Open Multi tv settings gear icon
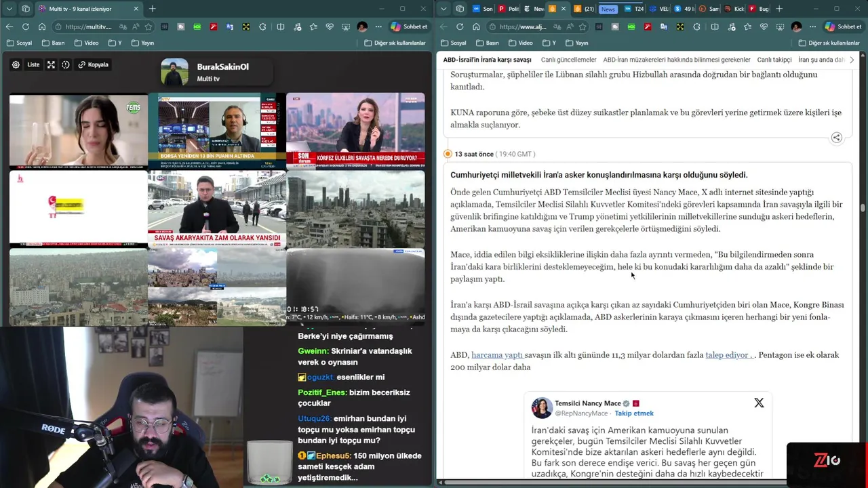868x488 pixels. click(16, 64)
